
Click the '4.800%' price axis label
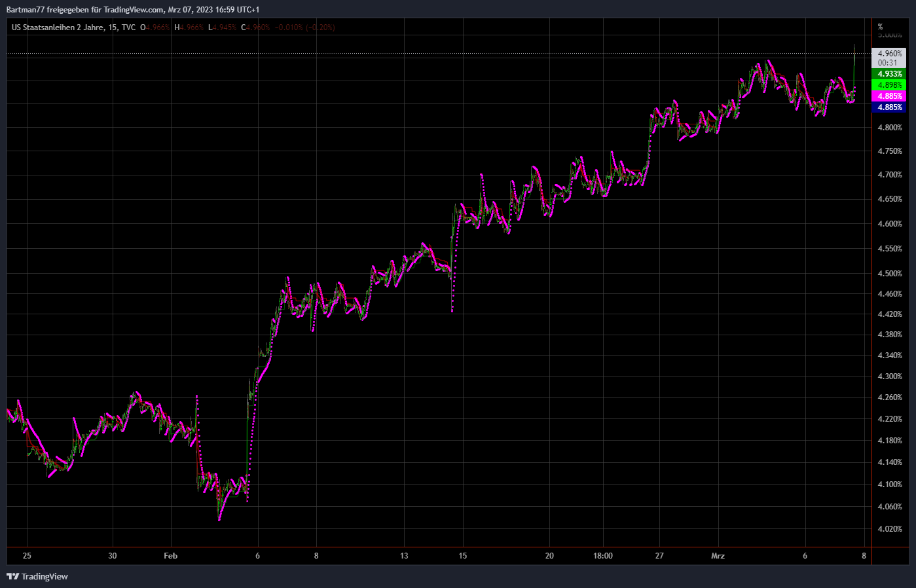coord(890,128)
